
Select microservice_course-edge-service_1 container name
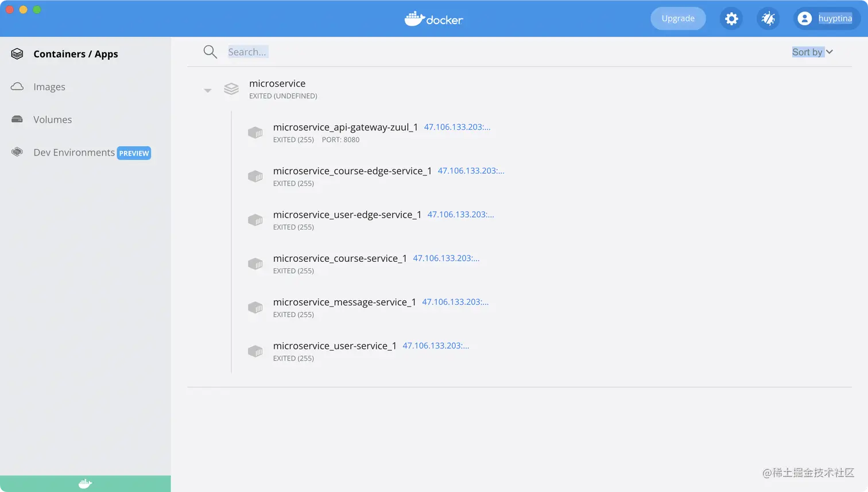(352, 171)
